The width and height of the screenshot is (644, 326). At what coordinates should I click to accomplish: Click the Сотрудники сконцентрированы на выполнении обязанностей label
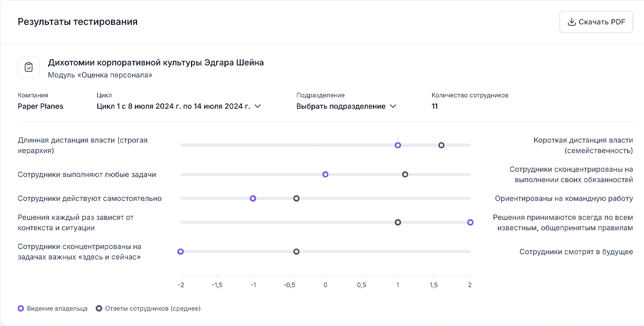571,174
